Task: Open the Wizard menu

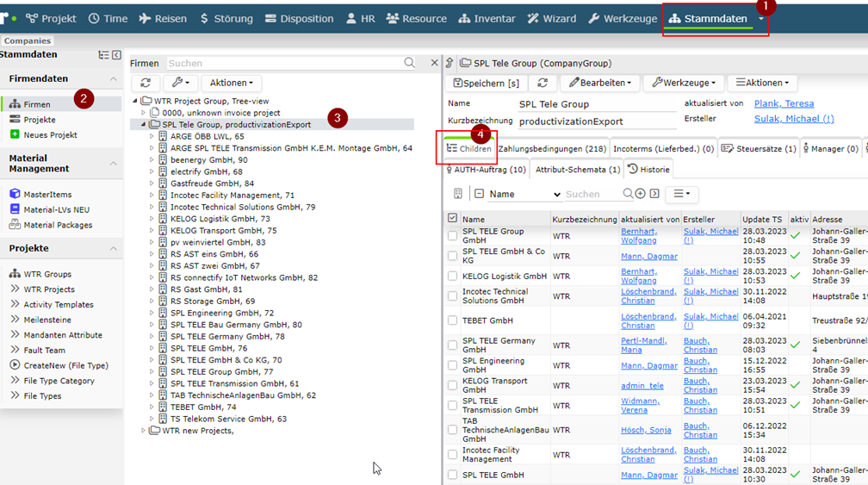Action: coord(551,18)
